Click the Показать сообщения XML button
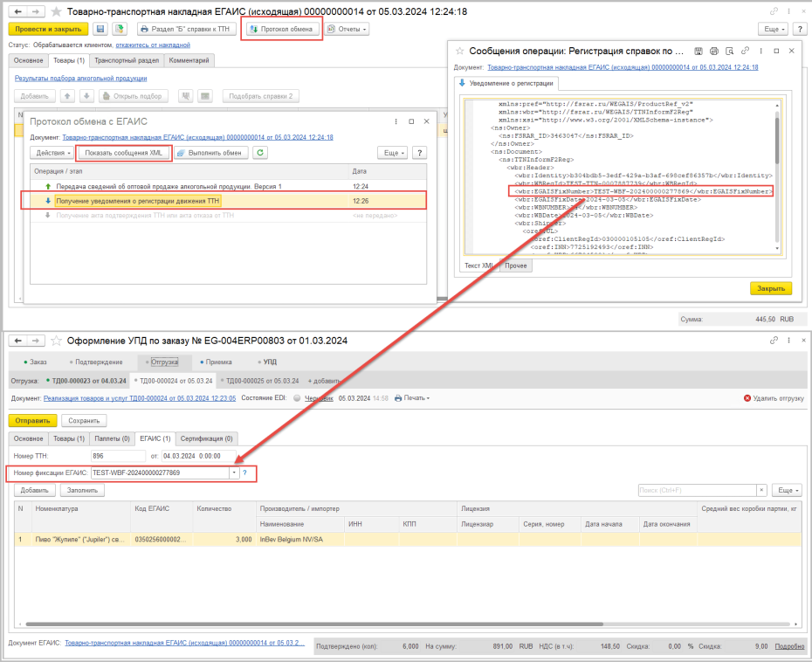Screen dimensions: 812x662 click(x=124, y=153)
